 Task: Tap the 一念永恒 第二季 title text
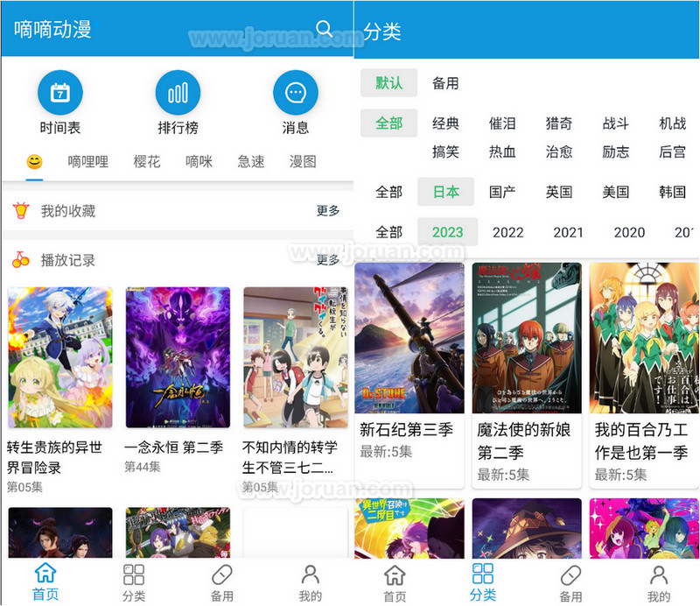click(173, 447)
